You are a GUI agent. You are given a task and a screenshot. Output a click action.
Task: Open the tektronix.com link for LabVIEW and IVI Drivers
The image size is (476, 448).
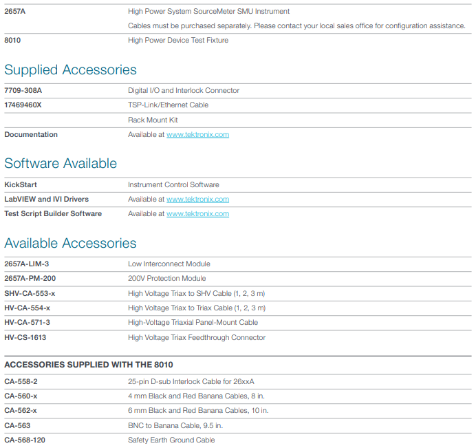tap(197, 200)
